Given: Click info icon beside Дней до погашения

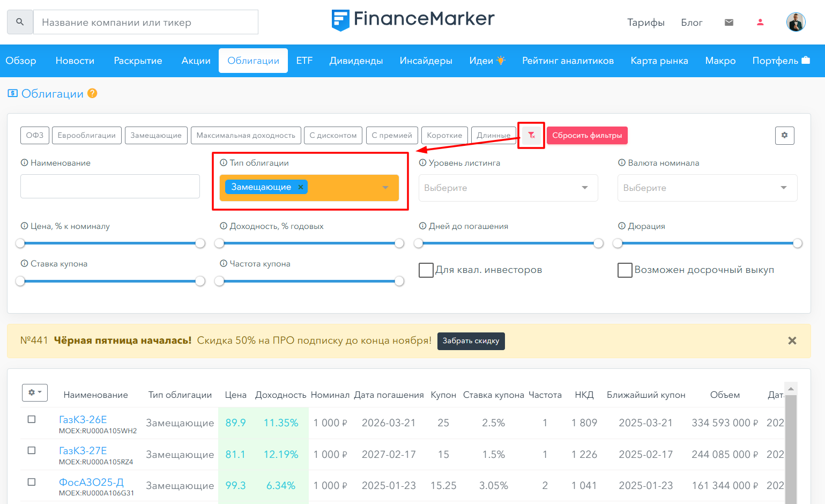Looking at the screenshot, I should [422, 226].
